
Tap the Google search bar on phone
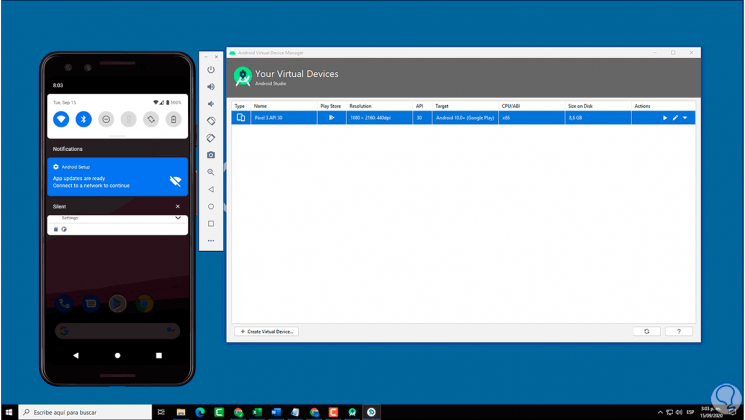117,331
